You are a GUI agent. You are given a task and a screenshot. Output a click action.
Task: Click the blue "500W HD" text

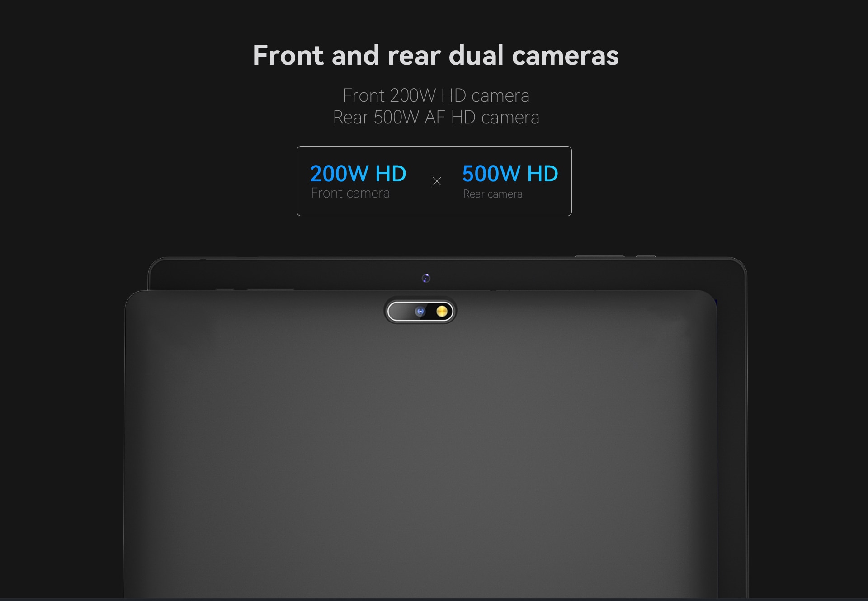[x=510, y=174]
